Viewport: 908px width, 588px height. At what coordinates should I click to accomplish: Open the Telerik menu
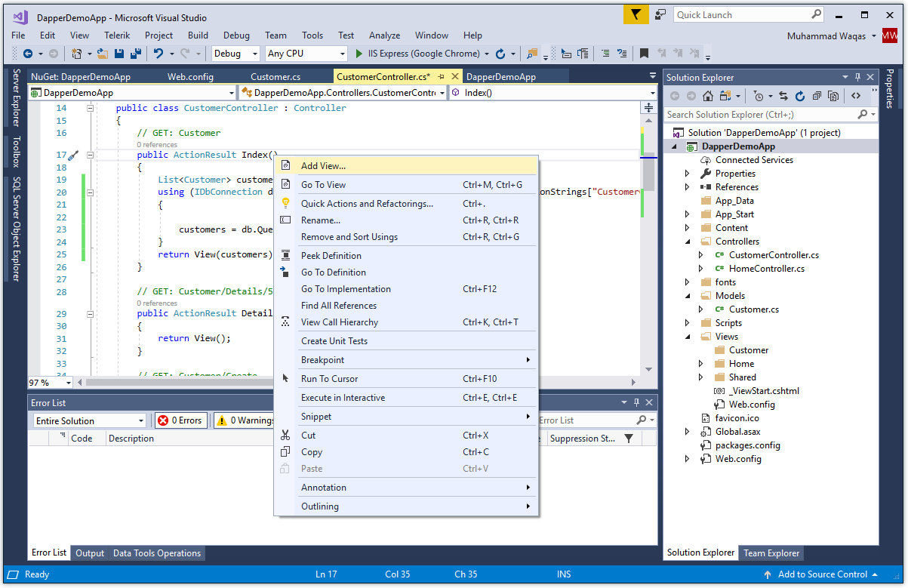[x=117, y=35]
